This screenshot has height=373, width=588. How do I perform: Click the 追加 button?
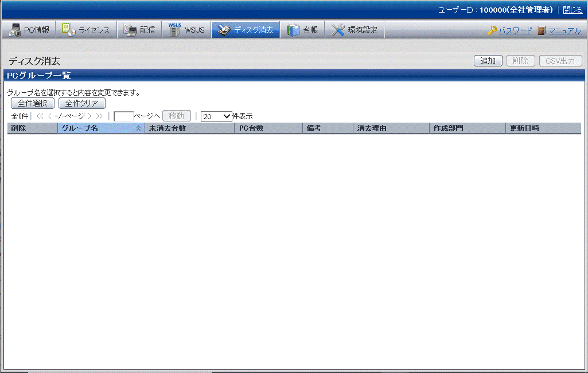[x=488, y=61]
